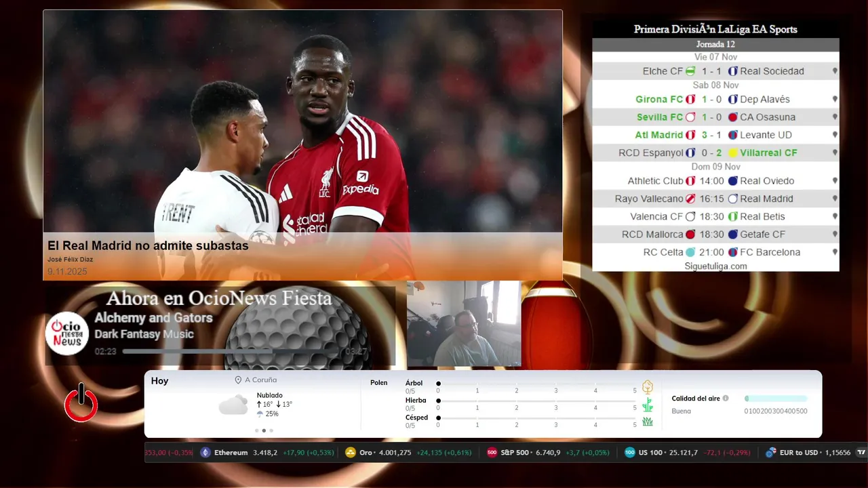Select the third weather carousel dot

point(271,430)
